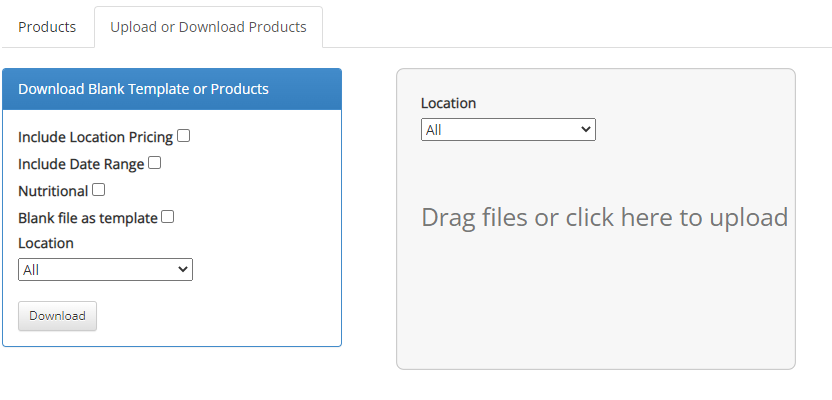Click the empty area below the upload text

coord(596,302)
